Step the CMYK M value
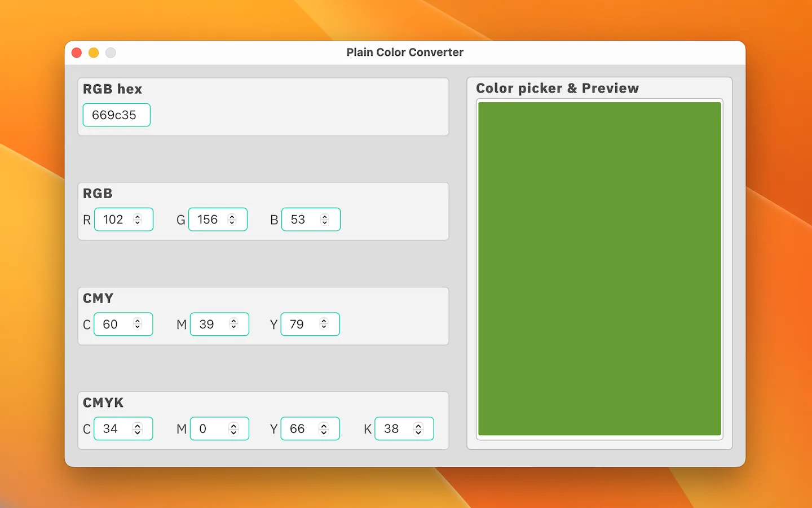812x508 pixels. [233, 428]
